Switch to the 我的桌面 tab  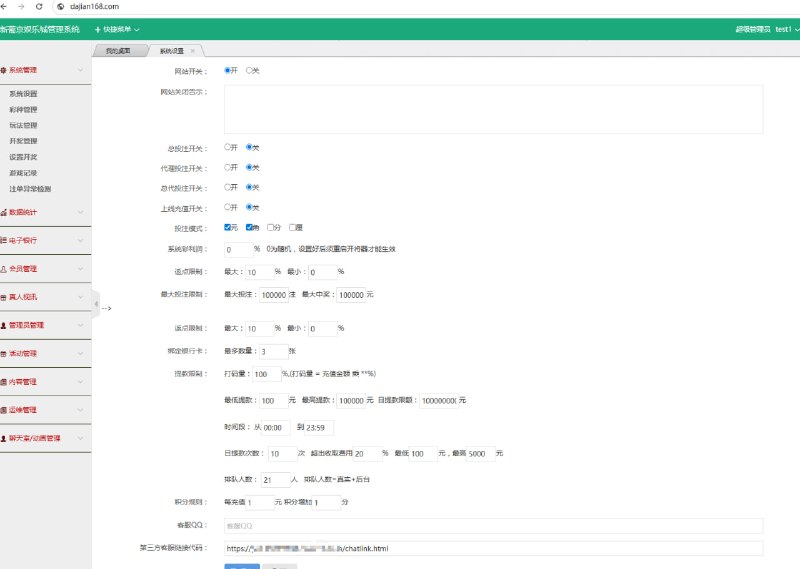coord(118,50)
